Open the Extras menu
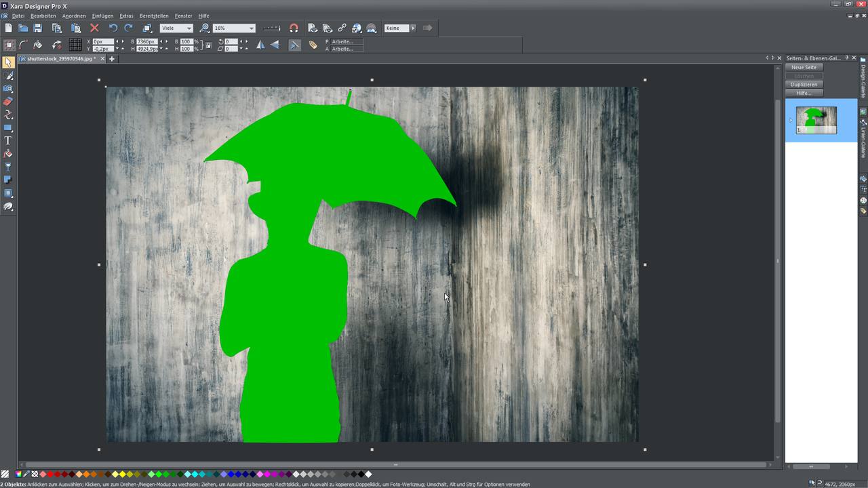The image size is (868, 488). 126,16
